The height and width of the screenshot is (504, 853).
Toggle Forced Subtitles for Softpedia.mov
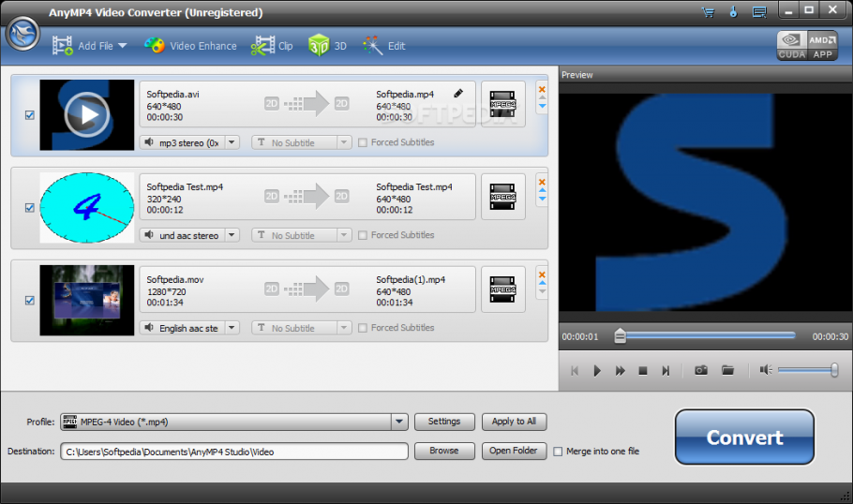click(363, 328)
